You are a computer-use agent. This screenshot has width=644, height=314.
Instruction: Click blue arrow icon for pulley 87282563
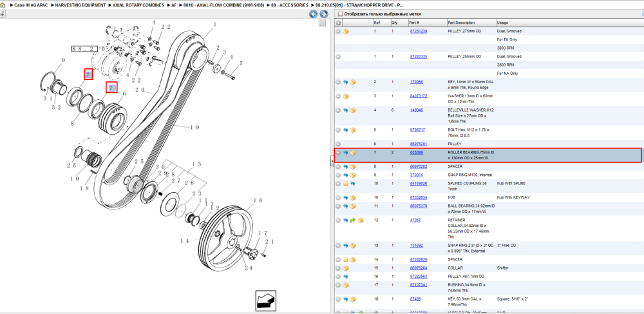tap(346, 277)
